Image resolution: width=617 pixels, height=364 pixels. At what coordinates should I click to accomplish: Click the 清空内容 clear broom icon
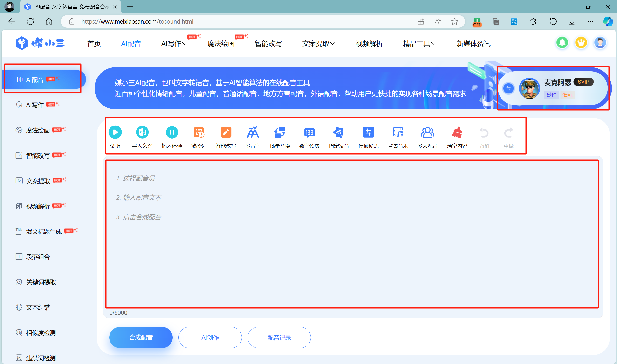[x=457, y=132]
